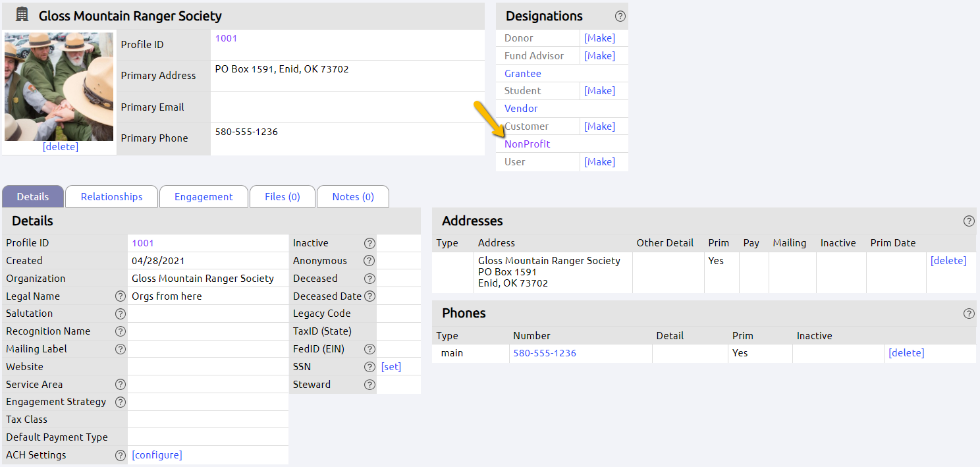Image resolution: width=980 pixels, height=467 pixels.
Task: Click the Phones panel help icon
Action: 969,314
